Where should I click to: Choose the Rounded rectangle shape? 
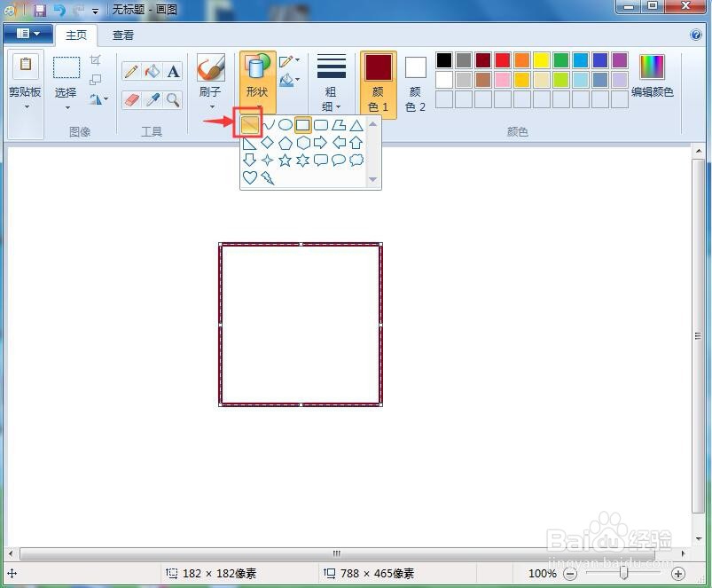(321, 125)
